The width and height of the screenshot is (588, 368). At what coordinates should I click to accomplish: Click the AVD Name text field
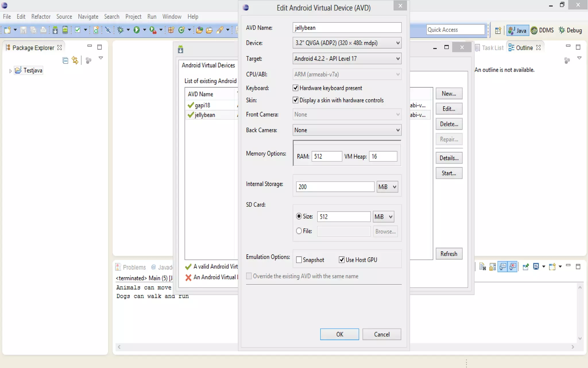pos(347,28)
